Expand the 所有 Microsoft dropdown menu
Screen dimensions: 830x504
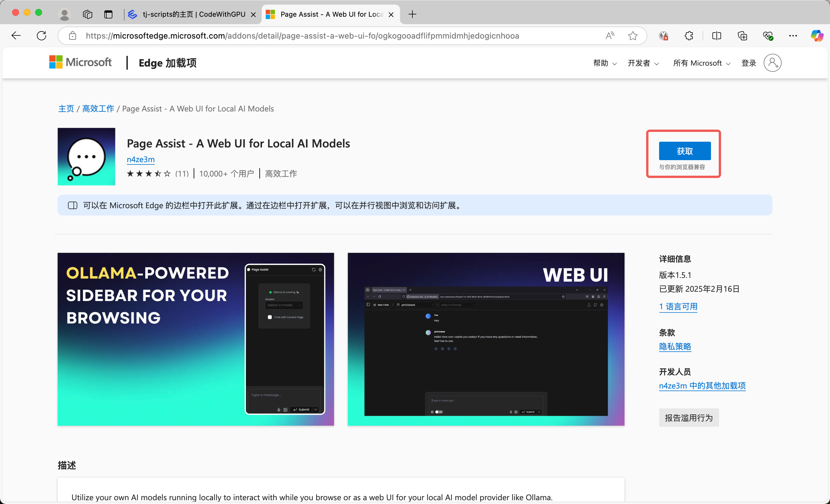(701, 63)
